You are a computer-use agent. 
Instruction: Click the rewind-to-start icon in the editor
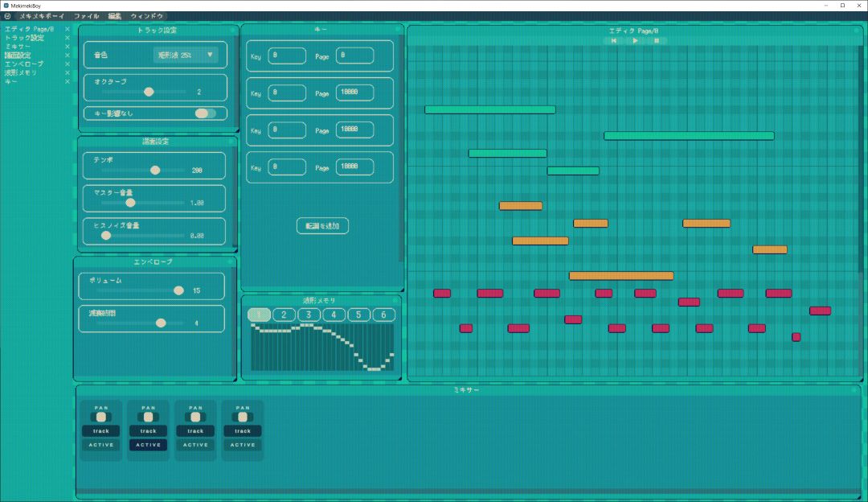[x=614, y=40]
